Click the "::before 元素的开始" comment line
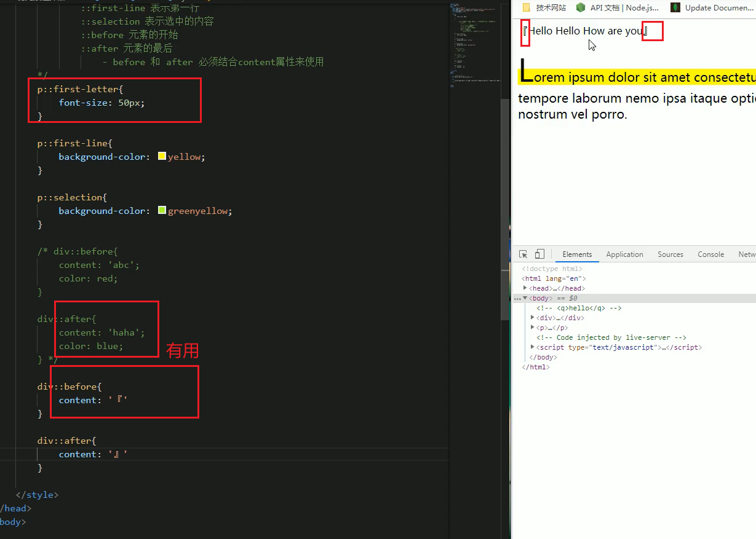The height and width of the screenshot is (539, 756). pos(129,35)
